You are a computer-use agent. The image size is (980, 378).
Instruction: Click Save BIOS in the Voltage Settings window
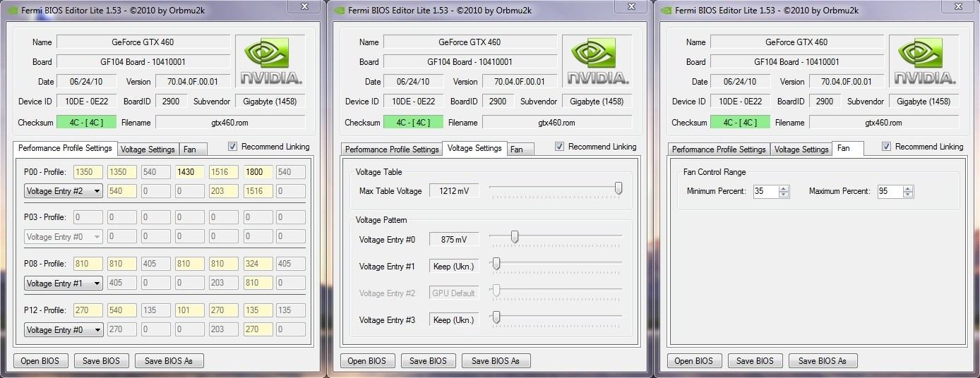[x=429, y=360]
